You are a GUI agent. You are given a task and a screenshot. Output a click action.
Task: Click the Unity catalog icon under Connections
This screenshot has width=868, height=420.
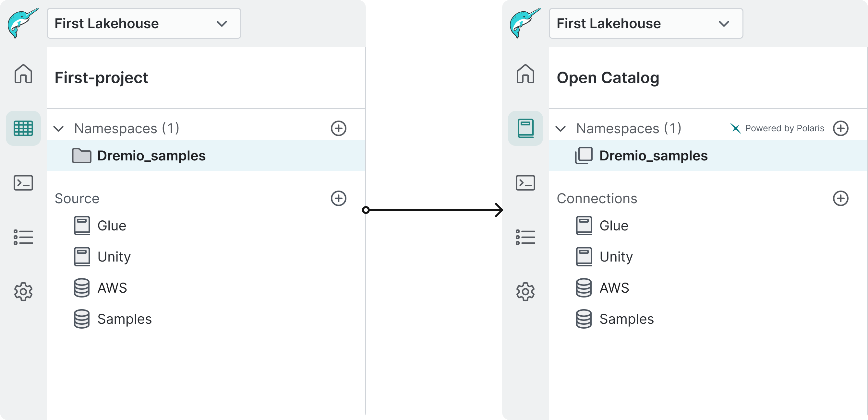pyautogui.click(x=584, y=257)
